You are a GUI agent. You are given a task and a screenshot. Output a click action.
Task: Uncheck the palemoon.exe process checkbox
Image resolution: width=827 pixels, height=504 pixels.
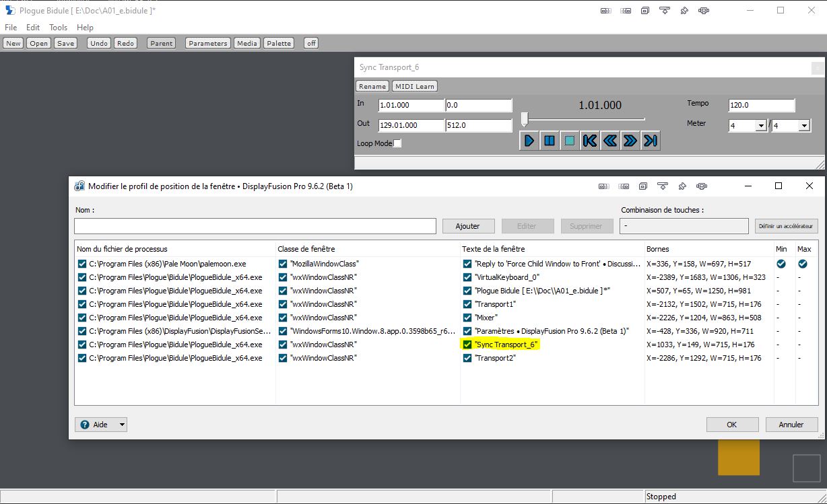tap(82, 264)
